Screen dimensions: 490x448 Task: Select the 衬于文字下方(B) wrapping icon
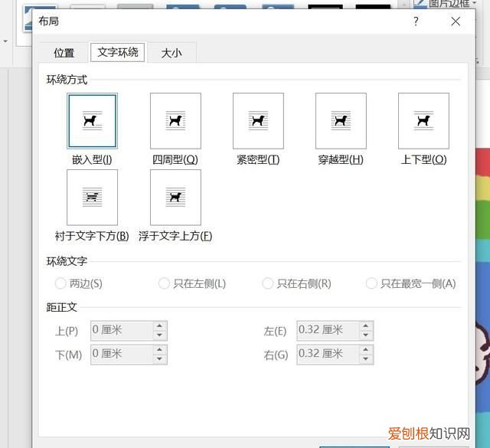(x=92, y=198)
